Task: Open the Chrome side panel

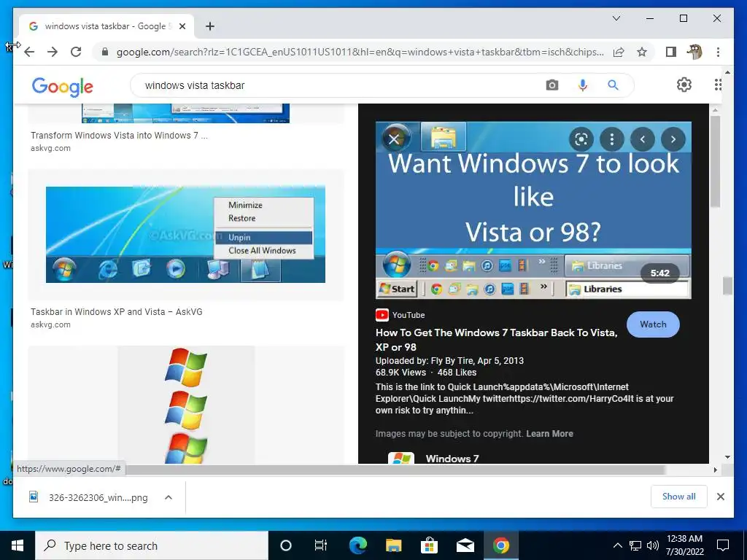Action: click(x=671, y=52)
